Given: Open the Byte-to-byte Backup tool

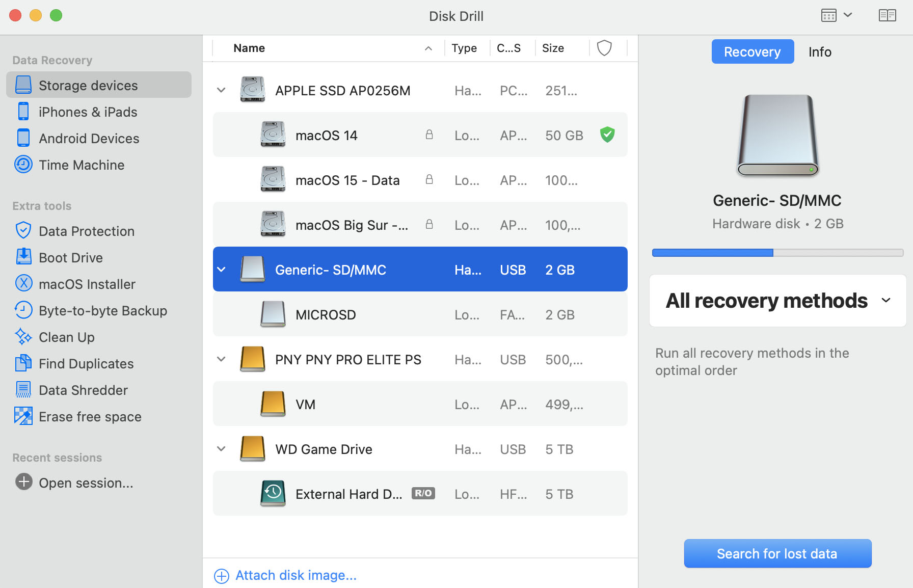Looking at the screenshot, I should click(x=23, y=310).
